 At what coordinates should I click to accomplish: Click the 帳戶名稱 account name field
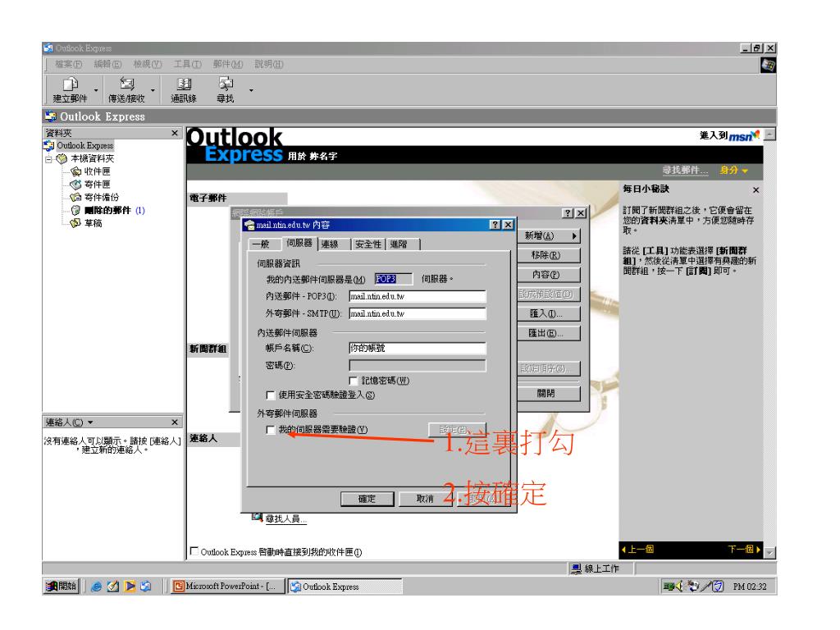pyautogui.click(x=418, y=348)
